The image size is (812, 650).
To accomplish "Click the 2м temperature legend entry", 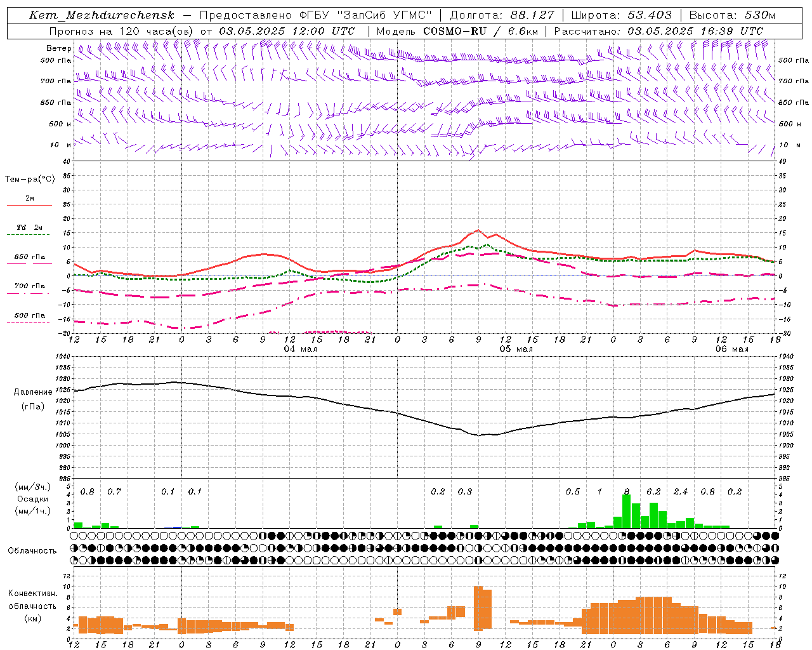I will (30, 198).
